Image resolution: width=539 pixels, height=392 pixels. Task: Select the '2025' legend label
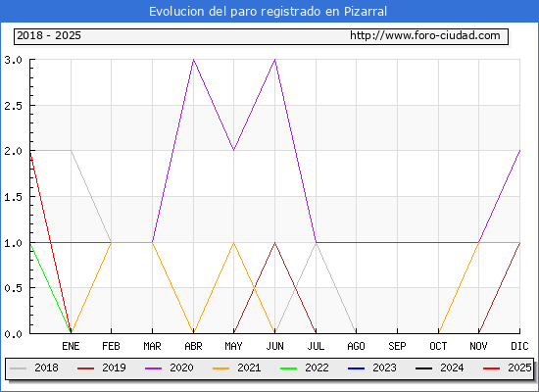(519, 367)
